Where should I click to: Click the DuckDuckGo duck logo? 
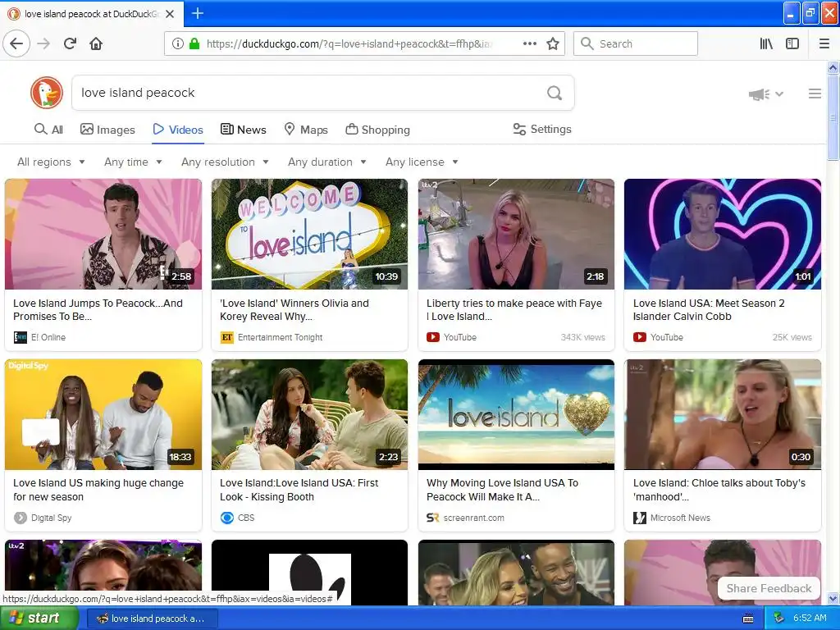(x=47, y=93)
